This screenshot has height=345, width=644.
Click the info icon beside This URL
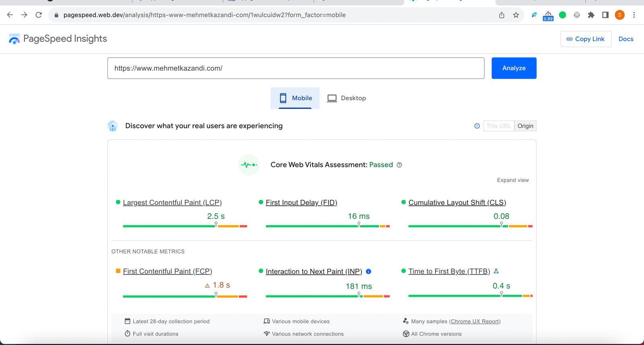pyautogui.click(x=477, y=126)
